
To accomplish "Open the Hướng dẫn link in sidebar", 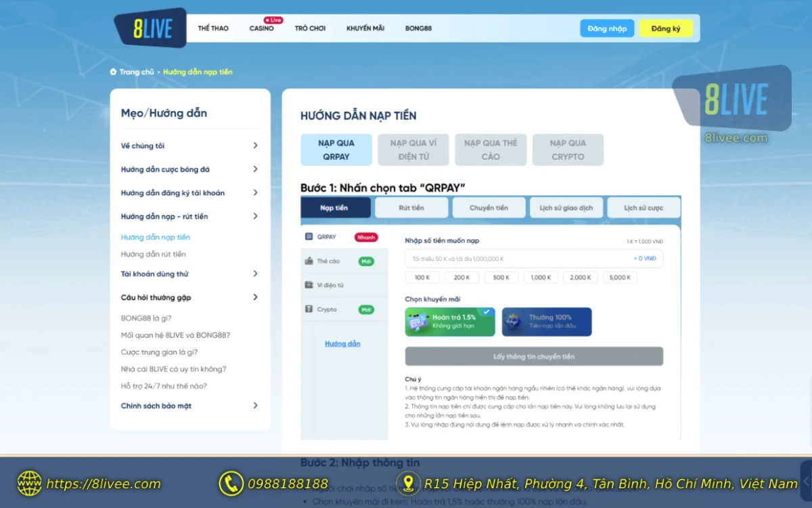I will (x=342, y=343).
